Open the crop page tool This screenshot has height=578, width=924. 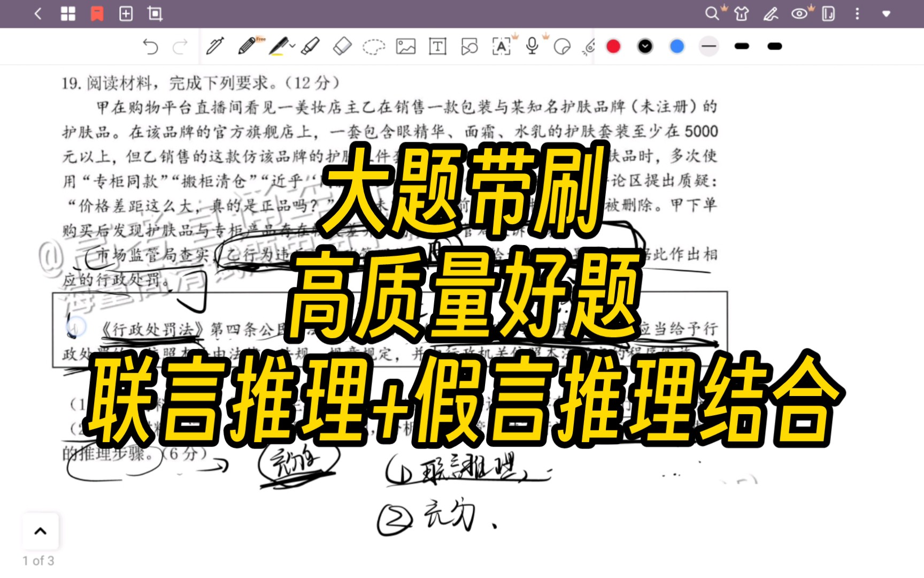pyautogui.click(x=155, y=14)
